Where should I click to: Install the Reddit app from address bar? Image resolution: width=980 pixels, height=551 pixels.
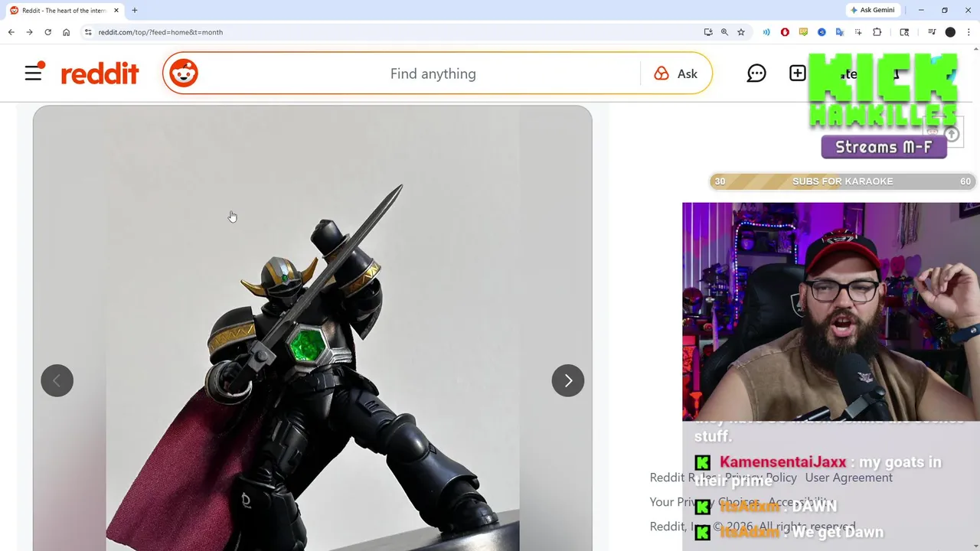[x=708, y=32]
